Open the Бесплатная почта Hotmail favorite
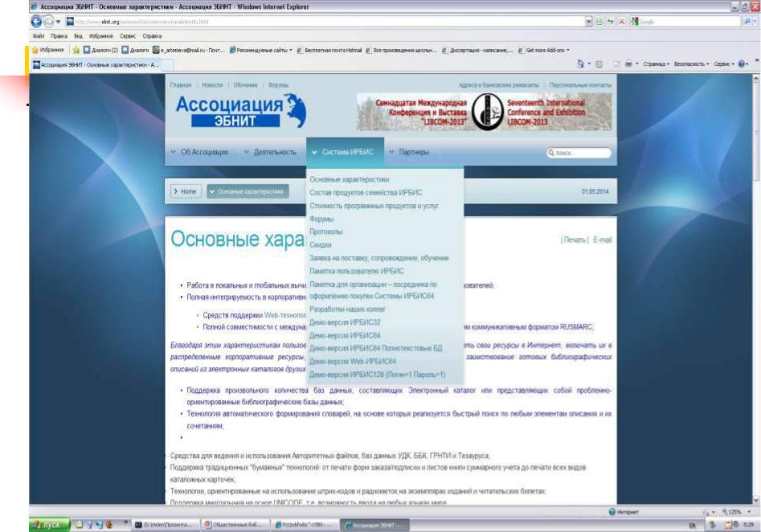Screen dimensions: 761x532 coord(329,50)
